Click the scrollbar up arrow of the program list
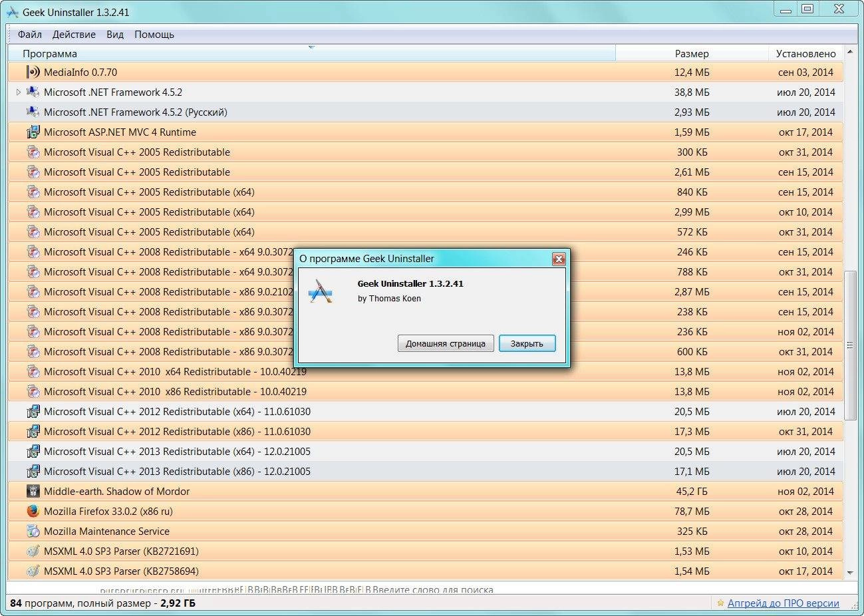 click(x=850, y=52)
